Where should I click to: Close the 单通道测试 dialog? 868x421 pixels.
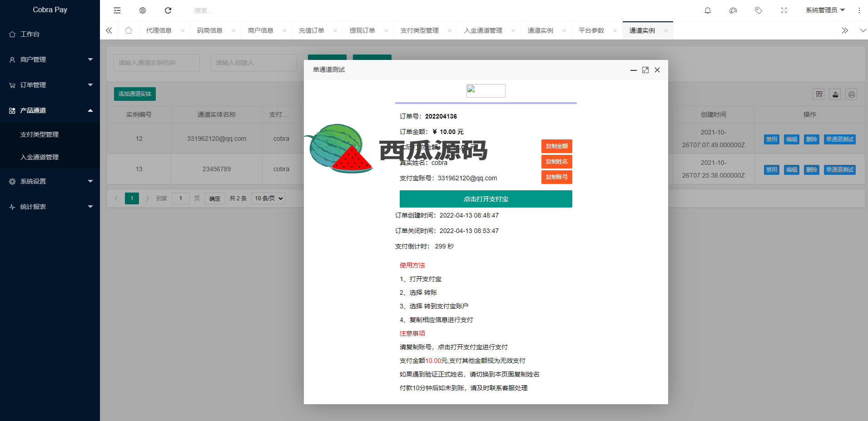pyautogui.click(x=657, y=70)
